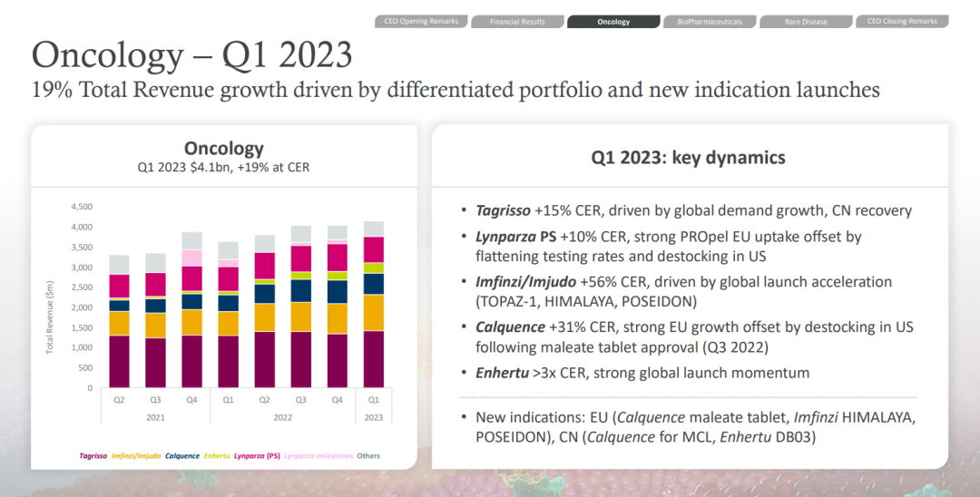The image size is (980, 497).
Task: Click the Total Revenue ($m) axis label
Action: (50, 317)
